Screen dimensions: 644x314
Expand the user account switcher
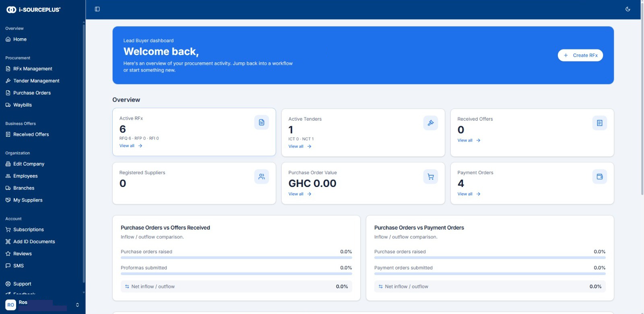[77, 305]
